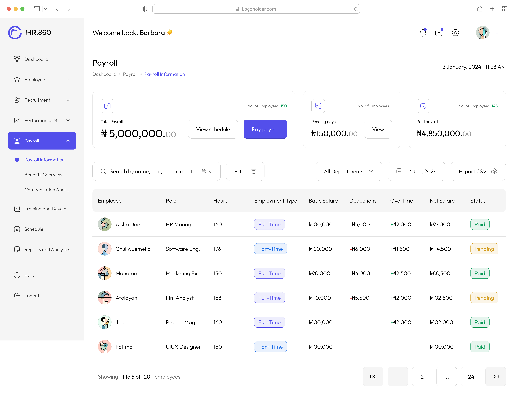Click the Employee people icon in sidebar
514x420 pixels.
click(x=17, y=80)
